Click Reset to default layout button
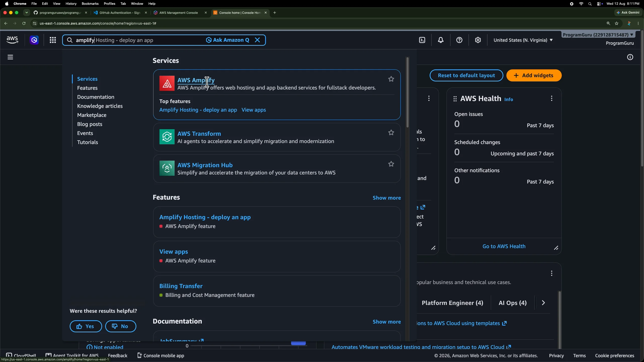This screenshot has width=644, height=362. [x=466, y=75]
